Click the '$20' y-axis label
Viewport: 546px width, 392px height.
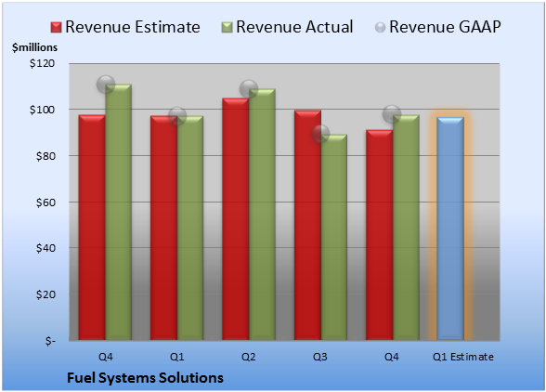click(x=45, y=294)
